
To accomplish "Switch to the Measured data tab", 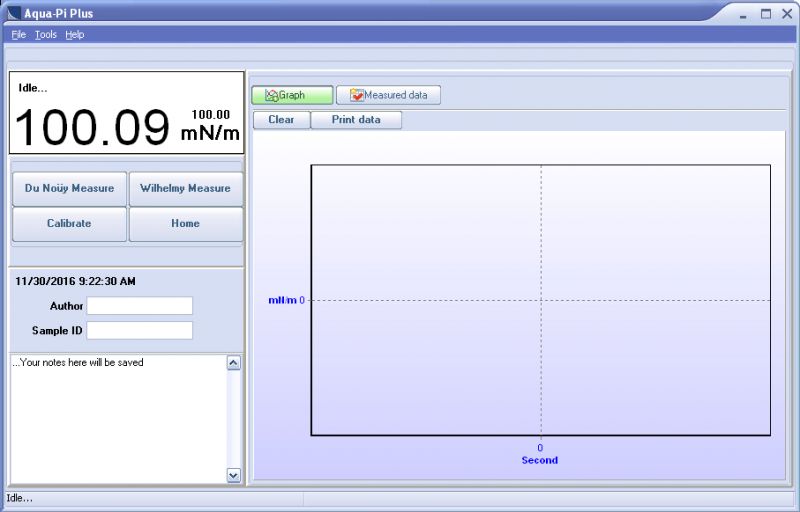I will click(x=388, y=95).
